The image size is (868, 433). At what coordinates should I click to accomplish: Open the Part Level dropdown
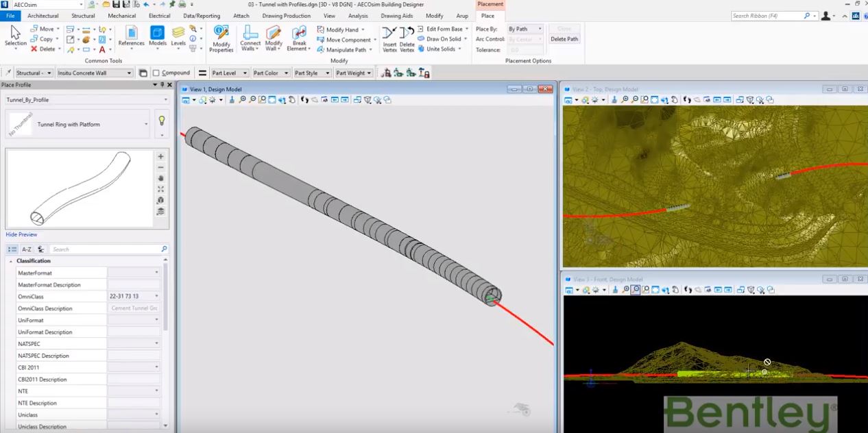point(230,73)
